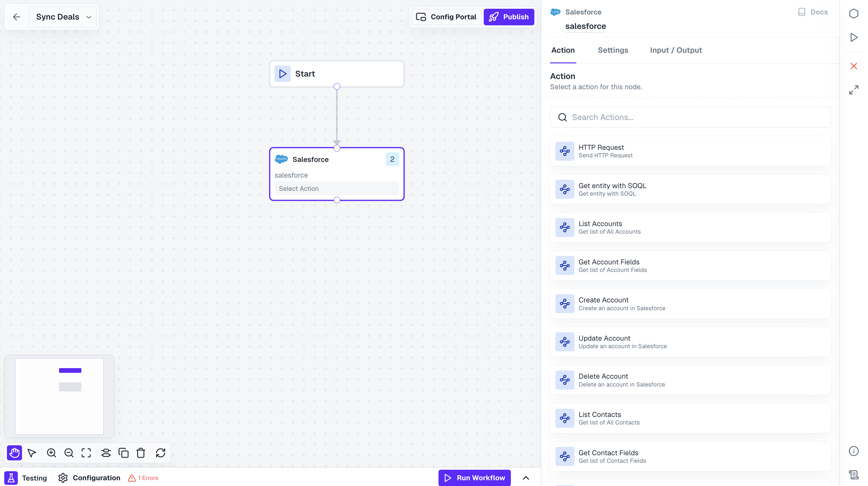Auto-arrange the workflow nodes
Image resolution: width=868 pixels, height=486 pixels.
[106, 453]
